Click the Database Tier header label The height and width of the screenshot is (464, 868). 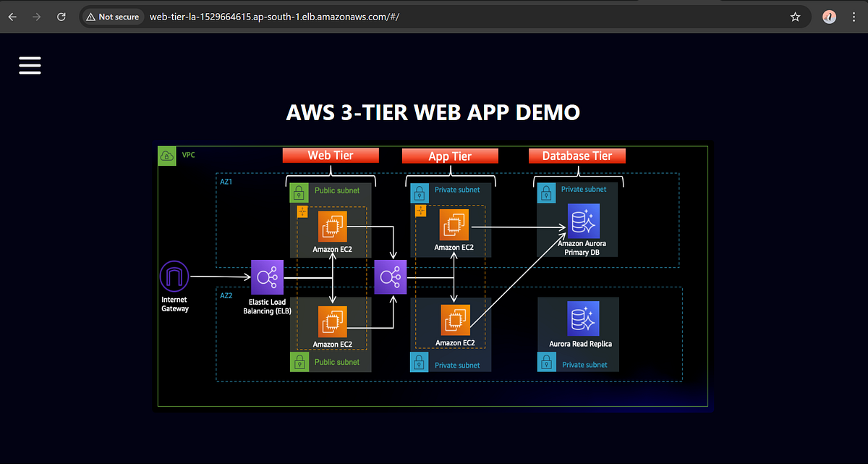pyautogui.click(x=577, y=155)
